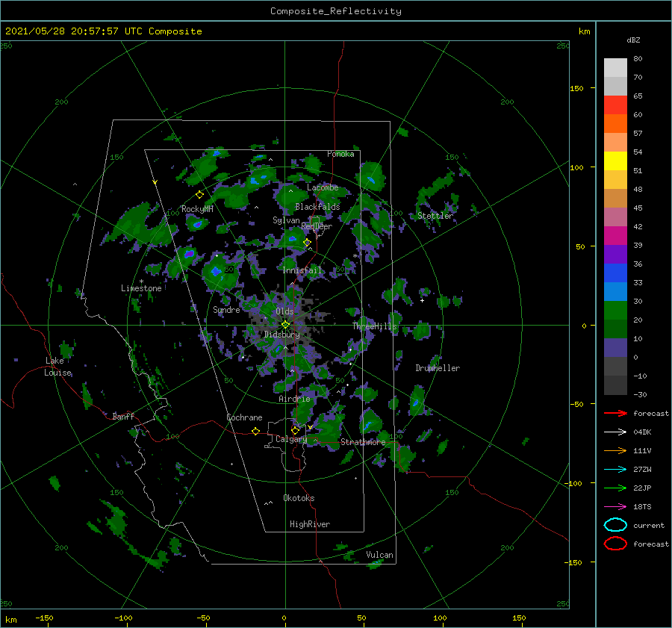
Task: Click the cyan current ellipse icon
Action: coord(615,525)
